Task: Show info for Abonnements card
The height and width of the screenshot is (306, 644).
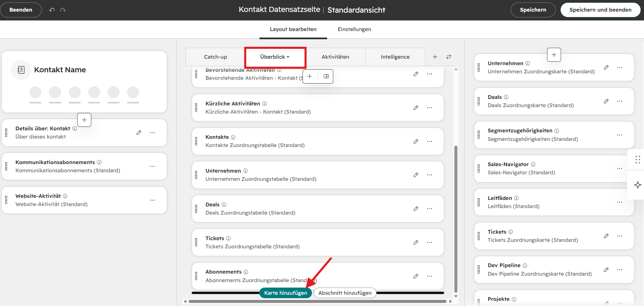Action: pos(246,272)
